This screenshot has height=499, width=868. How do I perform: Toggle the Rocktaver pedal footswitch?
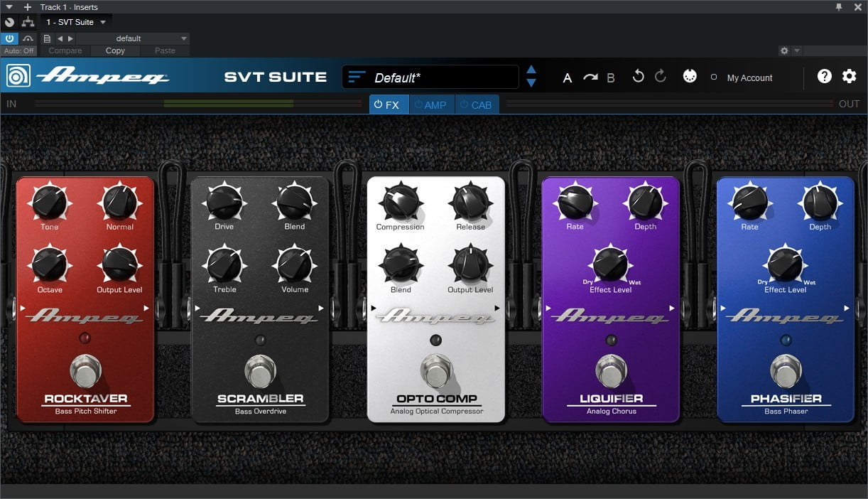point(85,372)
